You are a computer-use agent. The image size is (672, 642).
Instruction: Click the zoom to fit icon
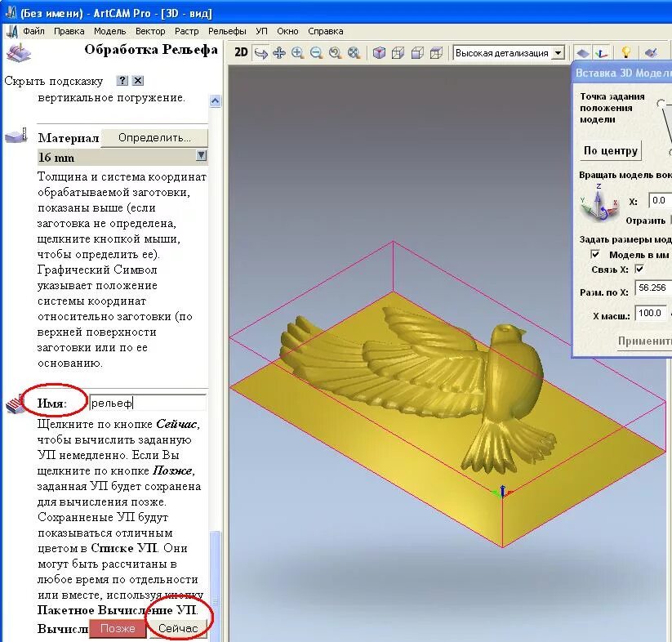coord(354,53)
